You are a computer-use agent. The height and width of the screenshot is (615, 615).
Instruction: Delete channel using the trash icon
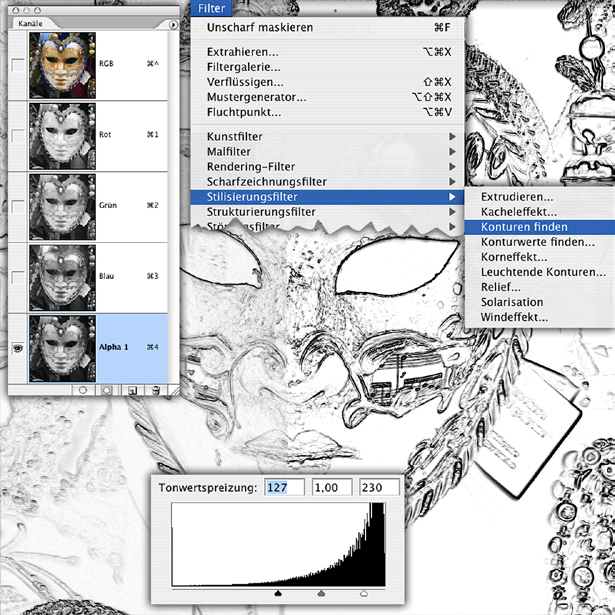pos(156,390)
